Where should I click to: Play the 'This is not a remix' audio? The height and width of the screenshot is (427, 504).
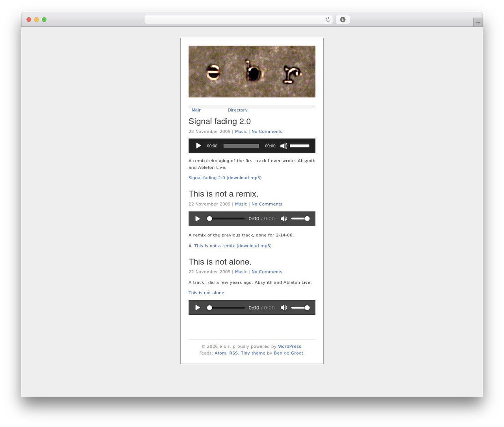tap(198, 219)
